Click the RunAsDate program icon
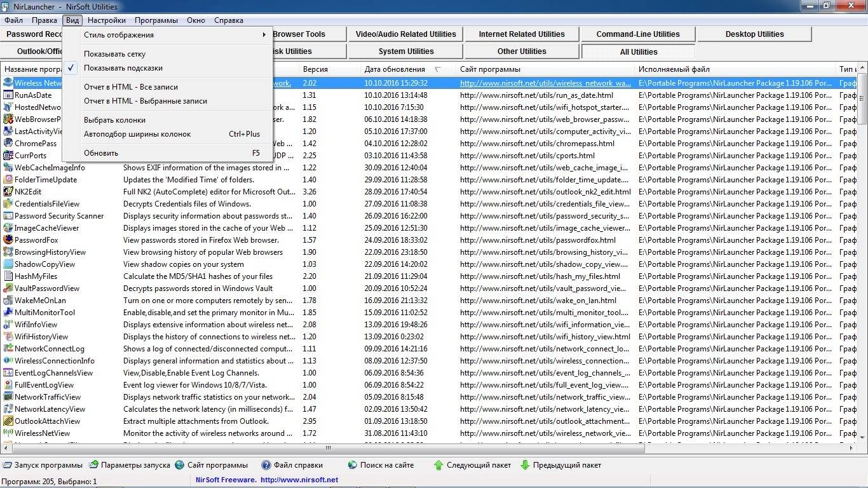868x488 pixels. pyautogui.click(x=8, y=95)
